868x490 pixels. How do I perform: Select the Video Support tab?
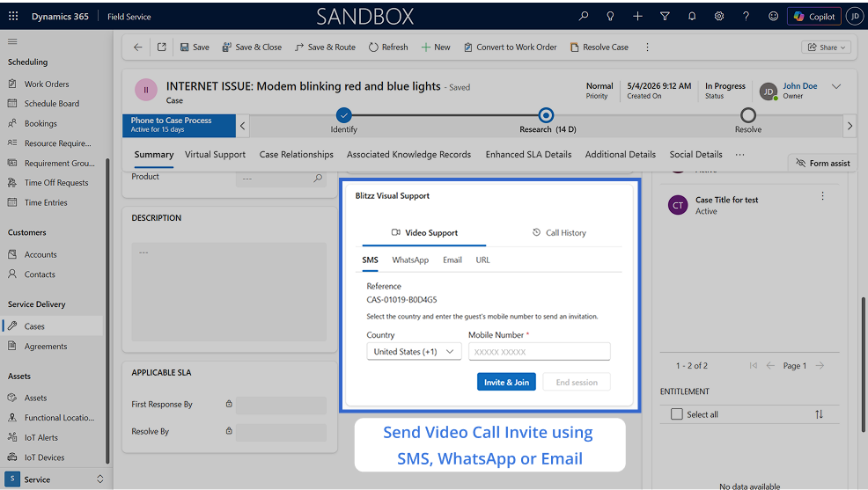pos(424,233)
